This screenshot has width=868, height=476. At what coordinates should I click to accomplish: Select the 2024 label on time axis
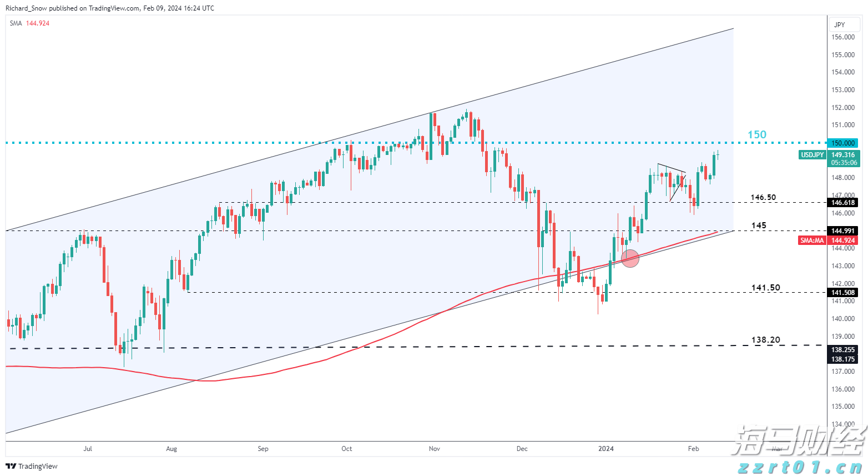coord(606,449)
